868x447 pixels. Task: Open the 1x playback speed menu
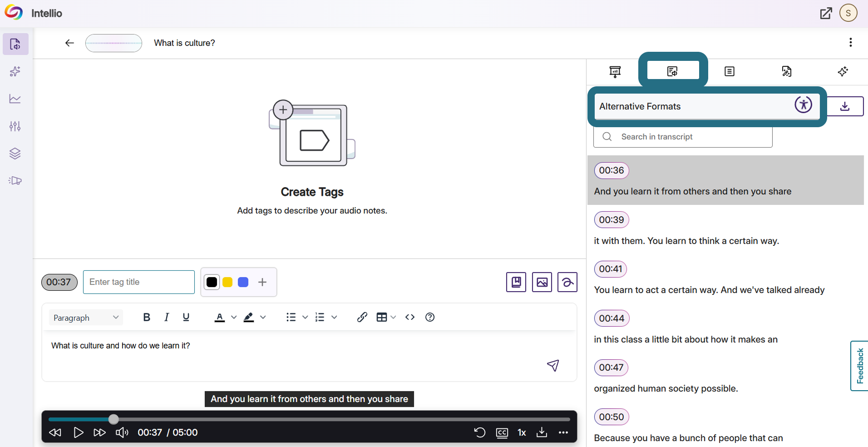[x=522, y=432]
